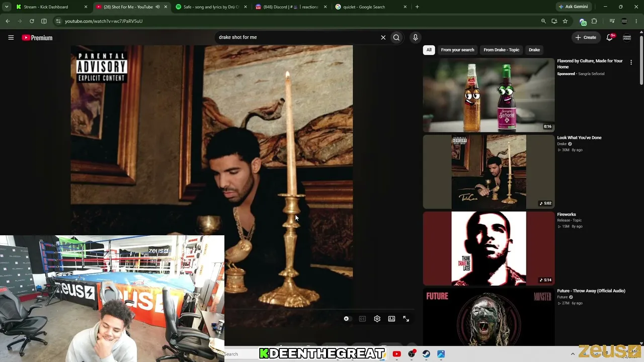Open Steam from the taskbar

pos(426,354)
